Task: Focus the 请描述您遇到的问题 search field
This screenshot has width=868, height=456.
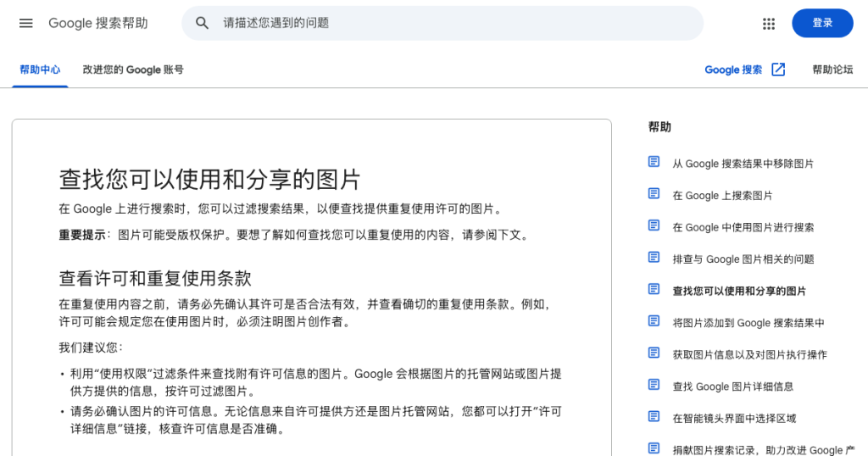Action: [442, 23]
